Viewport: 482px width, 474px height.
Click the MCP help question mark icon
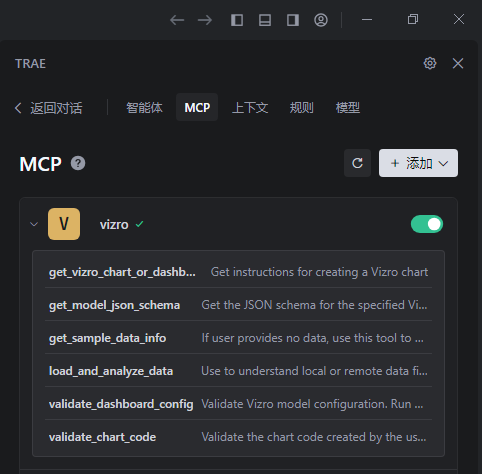coord(78,163)
